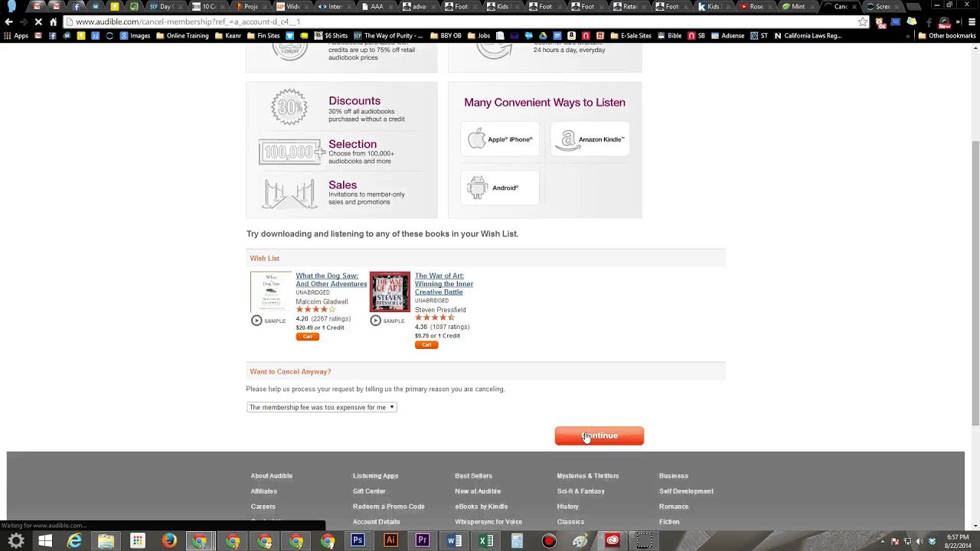
Task: Open Microsoft Excel from taskbar
Action: pyautogui.click(x=486, y=541)
